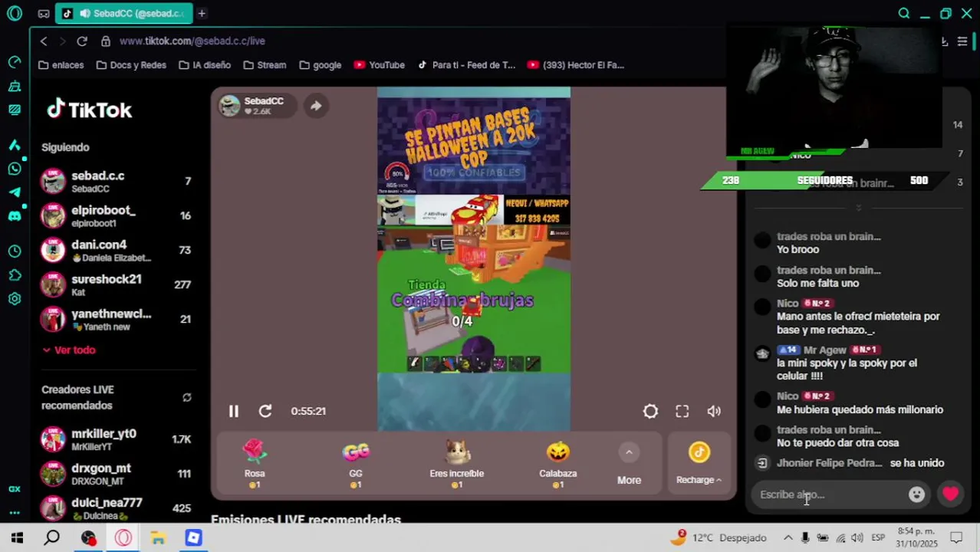The width and height of the screenshot is (980, 552).
Task: Open recommended creator dulci_nea777
Action: 117,508
